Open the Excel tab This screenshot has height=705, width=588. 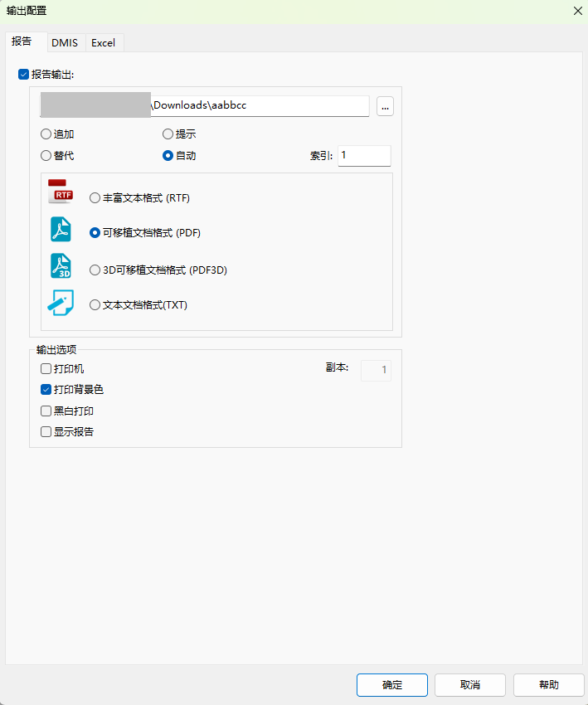click(104, 42)
